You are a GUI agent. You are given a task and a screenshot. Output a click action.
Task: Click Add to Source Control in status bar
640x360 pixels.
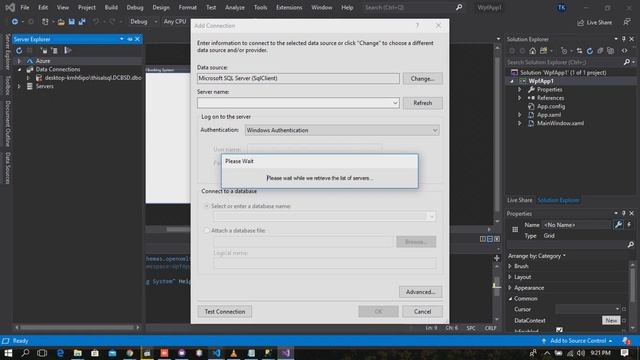pos(578,341)
